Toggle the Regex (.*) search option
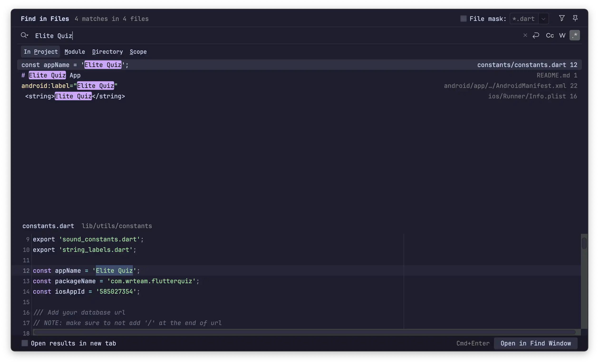Image resolution: width=599 pixels, height=364 pixels. pyautogui.click(x=575, y=35)
